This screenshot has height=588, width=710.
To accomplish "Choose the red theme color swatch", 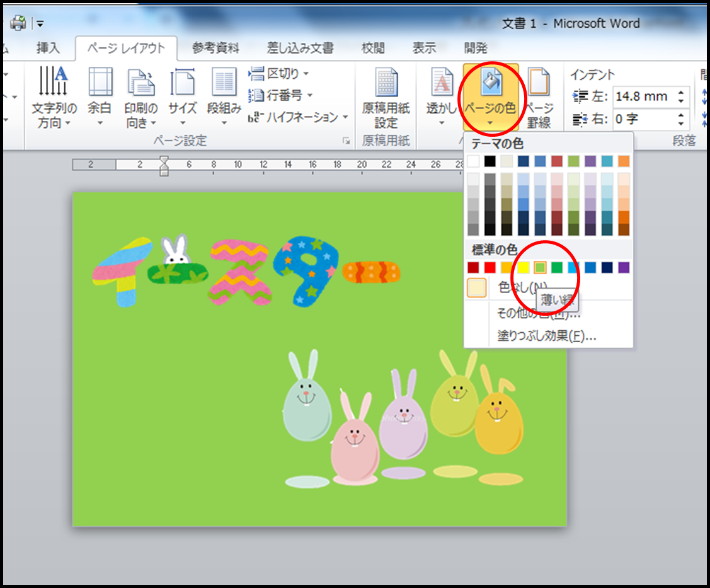I will (x=557, y=161).
